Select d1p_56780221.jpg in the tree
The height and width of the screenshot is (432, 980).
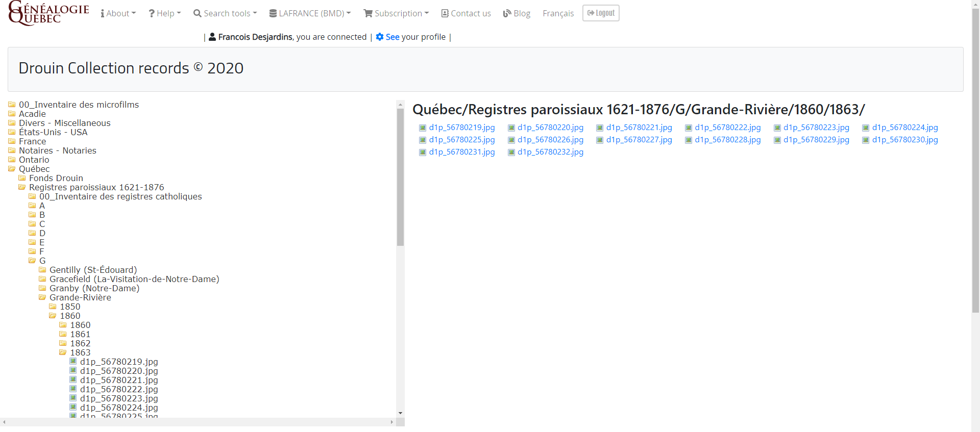[x=119, y=380]
